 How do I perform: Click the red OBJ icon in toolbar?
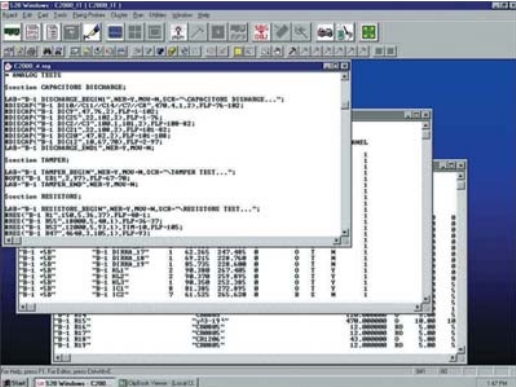(x=262, y=32)
